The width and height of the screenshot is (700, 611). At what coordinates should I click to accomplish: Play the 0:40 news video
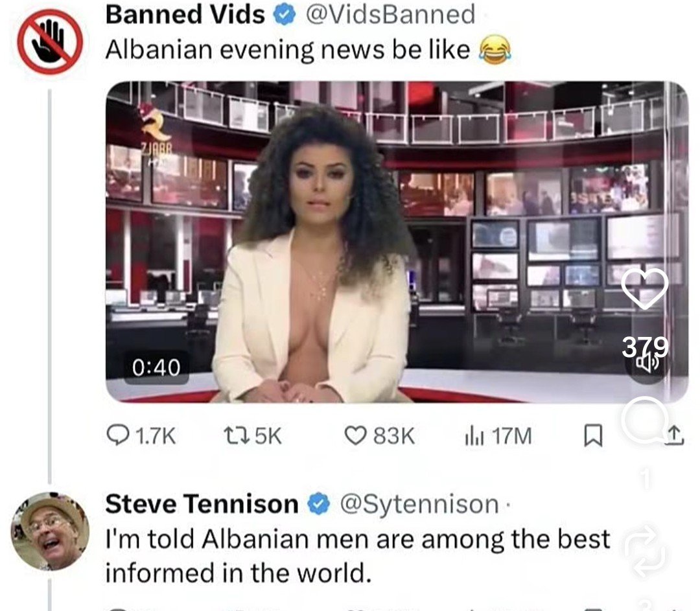(397, 242)
